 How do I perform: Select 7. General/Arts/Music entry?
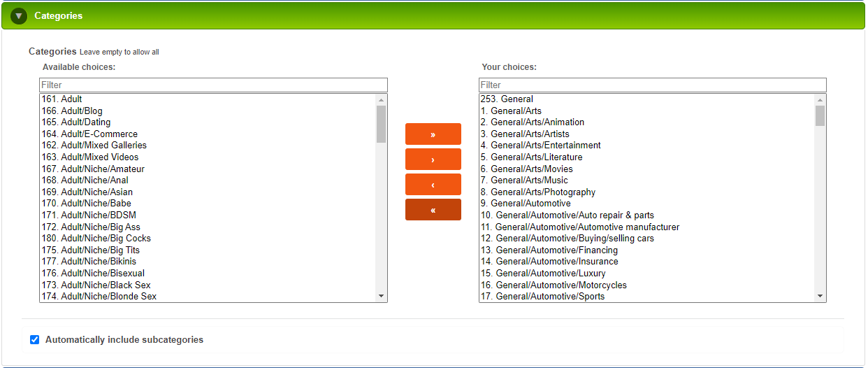647,181
